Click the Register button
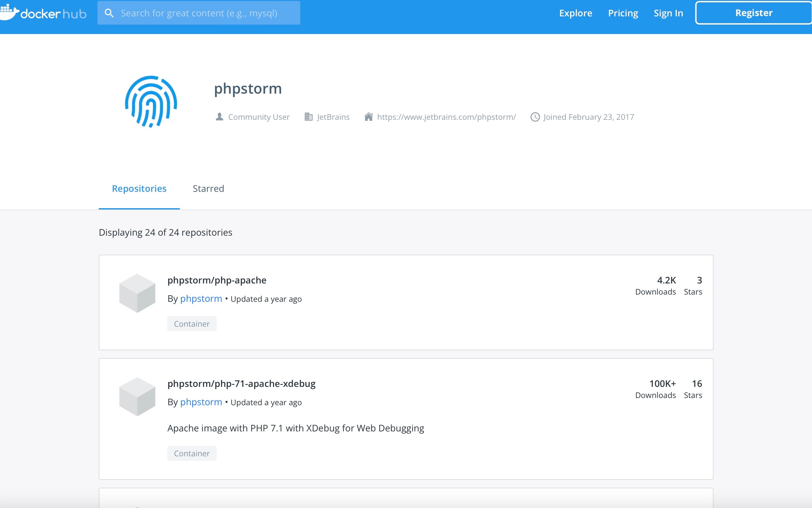This screenshot has height=508, width=812. click(753, 13)
